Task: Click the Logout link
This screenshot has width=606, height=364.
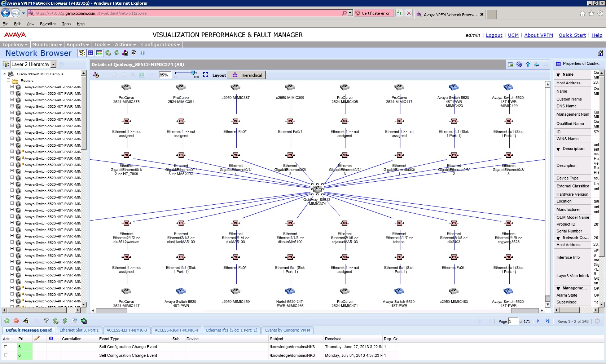Action: click(494, 35)
